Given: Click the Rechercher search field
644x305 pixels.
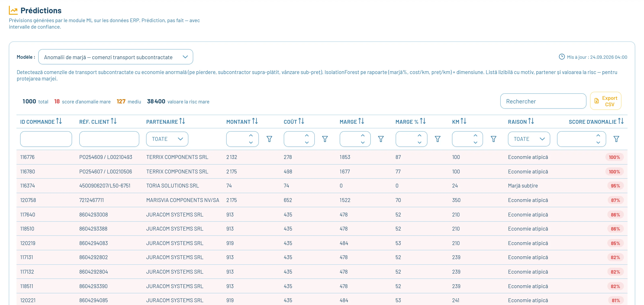Looking at the screenshot, I should point(543,101).
